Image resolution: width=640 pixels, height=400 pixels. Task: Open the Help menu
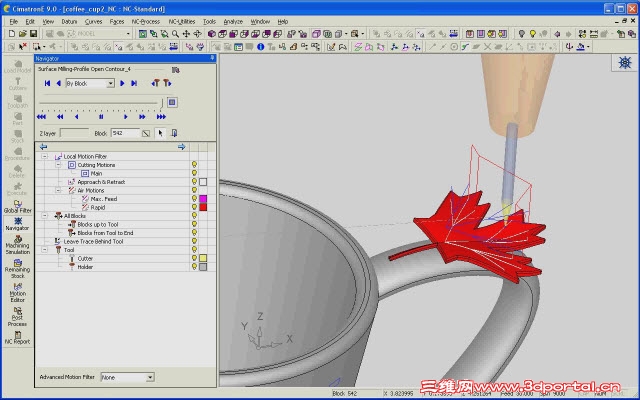coord(283,21)
